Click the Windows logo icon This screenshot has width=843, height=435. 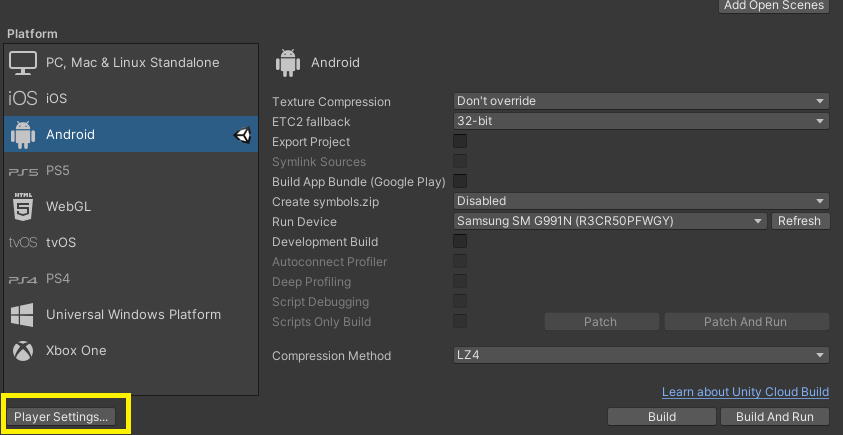click(x=22, y=315)
